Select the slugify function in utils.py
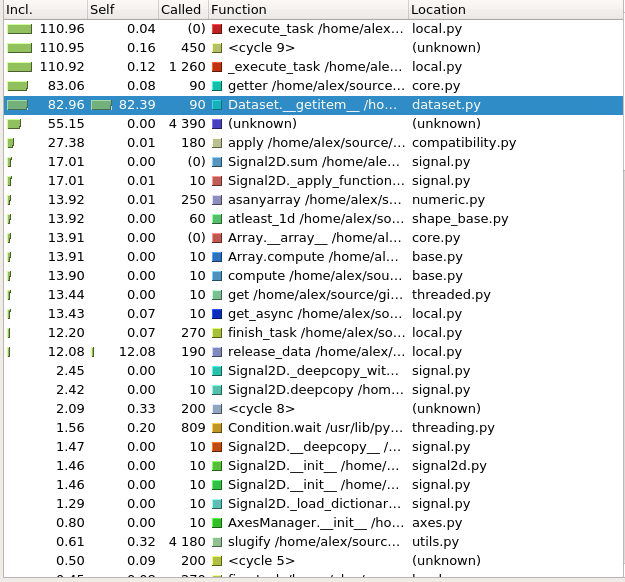Screen dimensions: 625x582 313,542
